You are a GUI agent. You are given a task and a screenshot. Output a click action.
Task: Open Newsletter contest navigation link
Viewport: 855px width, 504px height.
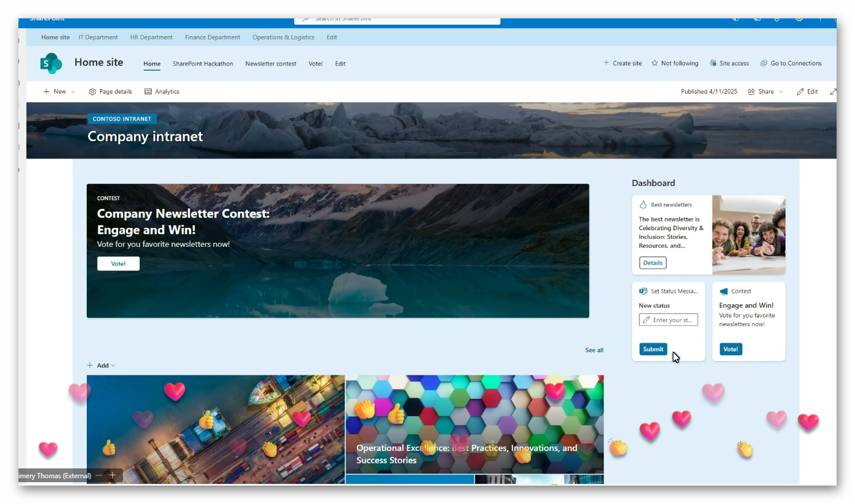271,64
